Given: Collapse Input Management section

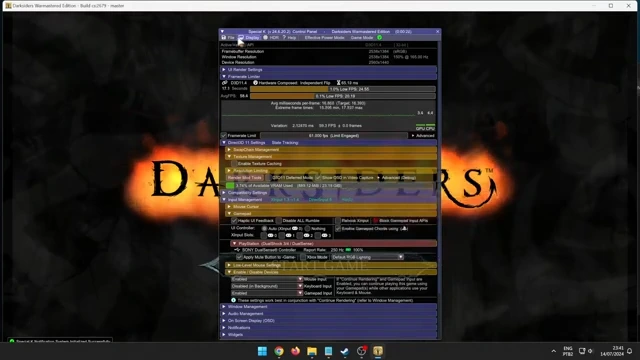Looking at the screenshot, I should [x=329, y=200].
